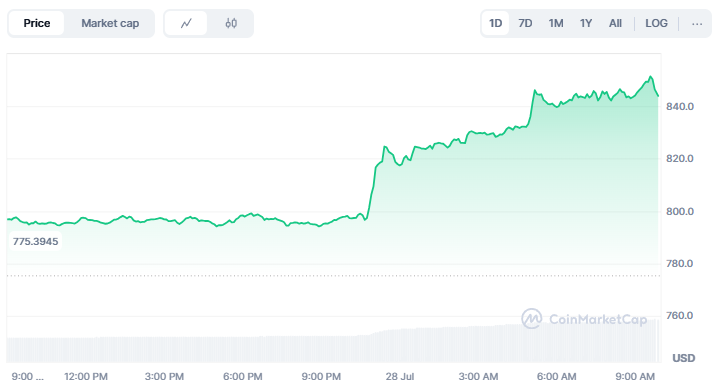Click the 3:00 PM time axis label

(164, 377)
